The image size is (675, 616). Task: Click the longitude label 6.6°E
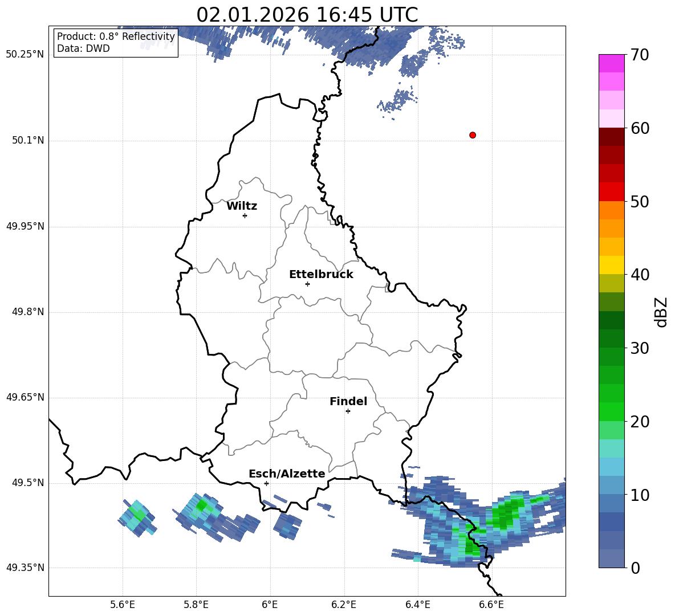(x=491, y=605)
